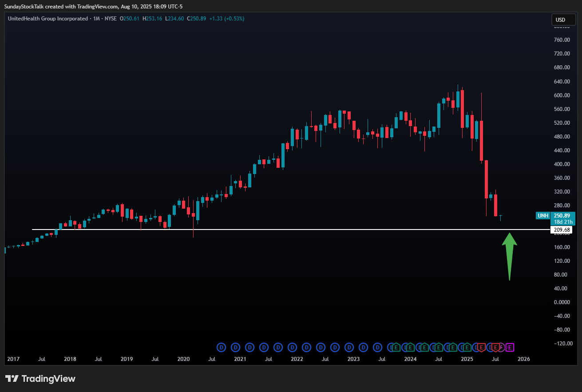Click the 0.0000 price axis label
The image size is (582, 392).
point(562,302)
